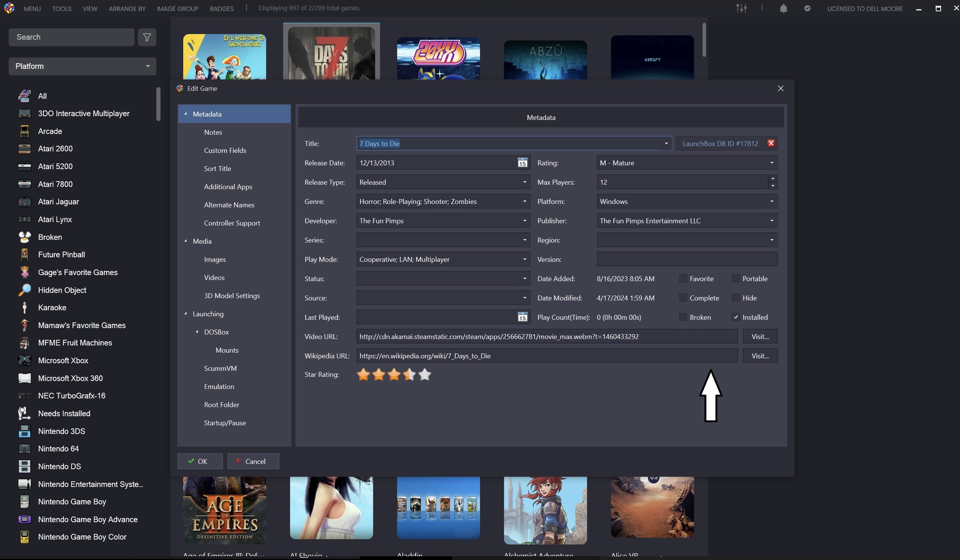Viewport: 960px width, 560px height.
Task: Increase Max Players with up arrow
Action: pos(773,178)
